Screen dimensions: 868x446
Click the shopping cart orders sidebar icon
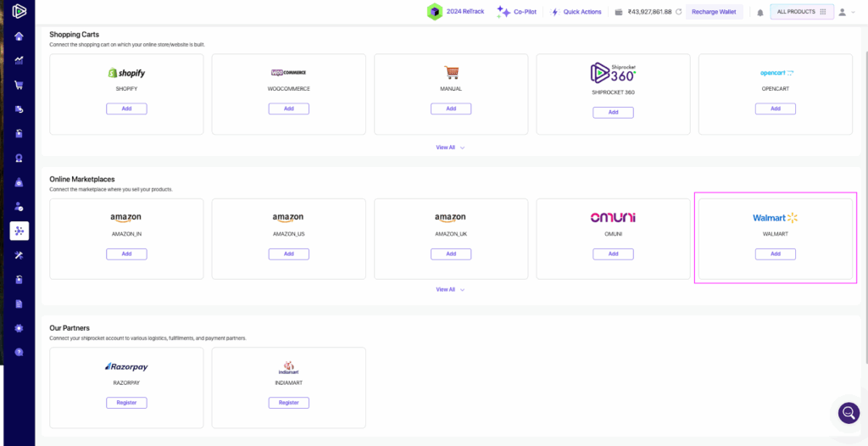pos(19,85)
